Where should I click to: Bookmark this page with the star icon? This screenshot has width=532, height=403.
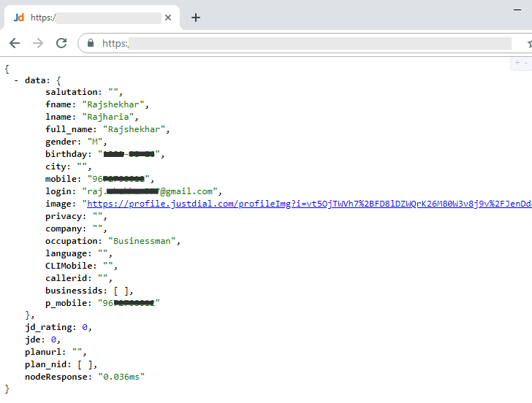529,43
